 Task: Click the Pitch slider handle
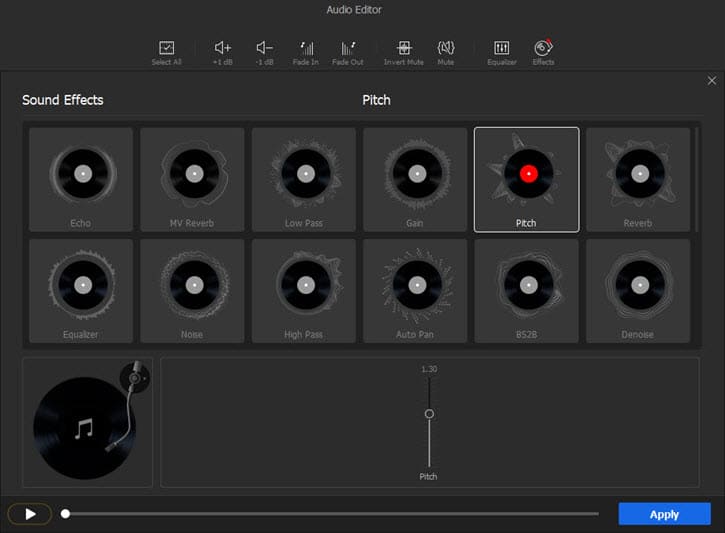tap(429, 414)
